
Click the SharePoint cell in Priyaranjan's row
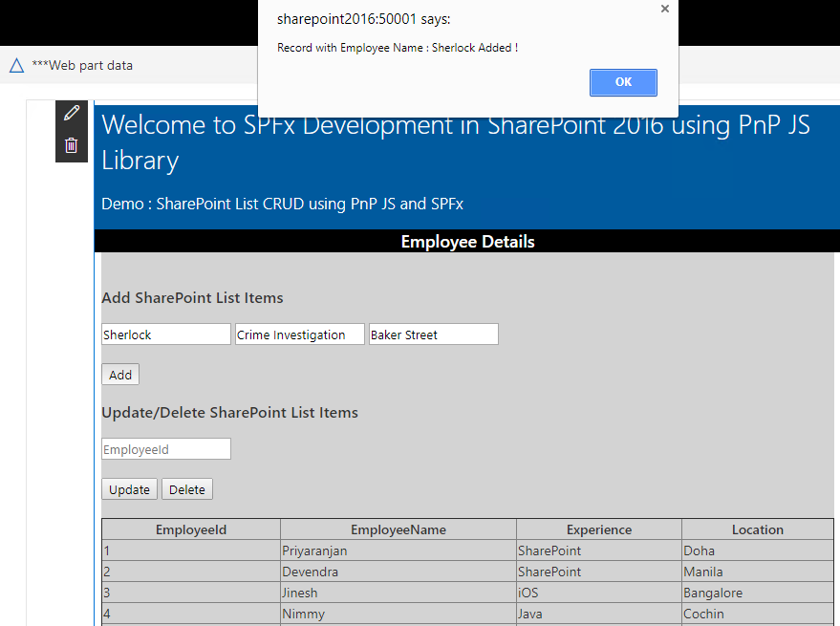click(x=599, y=550)
